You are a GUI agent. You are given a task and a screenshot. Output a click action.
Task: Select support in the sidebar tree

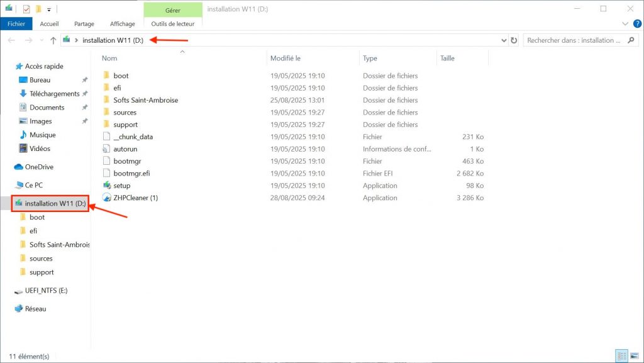pos(42,272)
